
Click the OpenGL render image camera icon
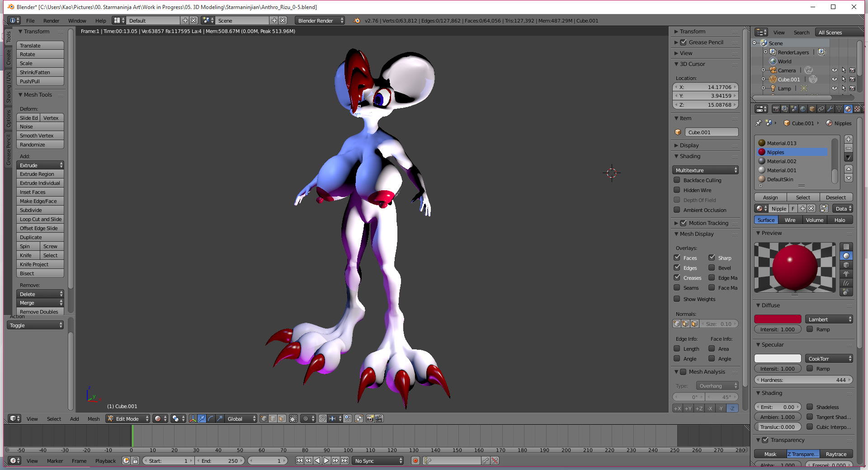pyautogui.click(x=370, y=418)
